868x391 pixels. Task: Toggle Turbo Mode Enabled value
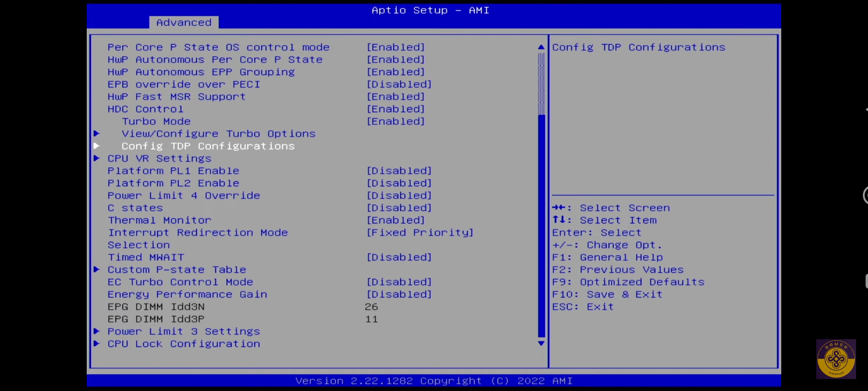pyautogui.click(x=395, y=121)
